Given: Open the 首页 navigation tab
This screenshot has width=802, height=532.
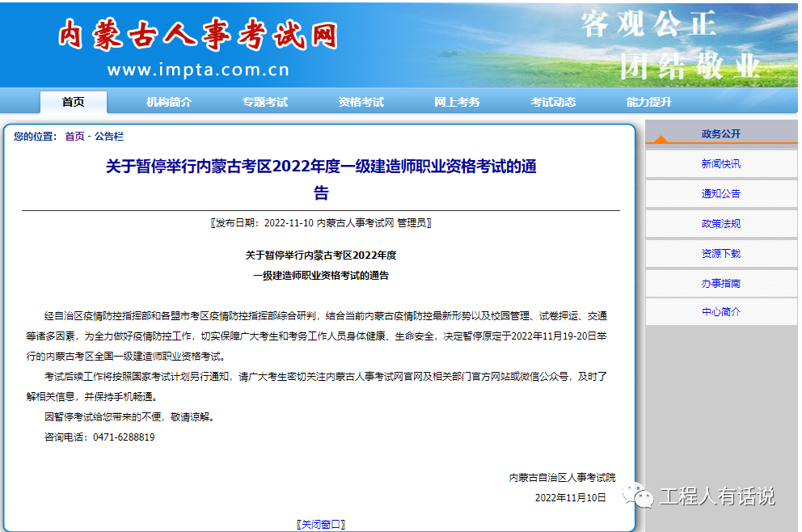Looking at the screenshot, I should (x=73, y=102).
